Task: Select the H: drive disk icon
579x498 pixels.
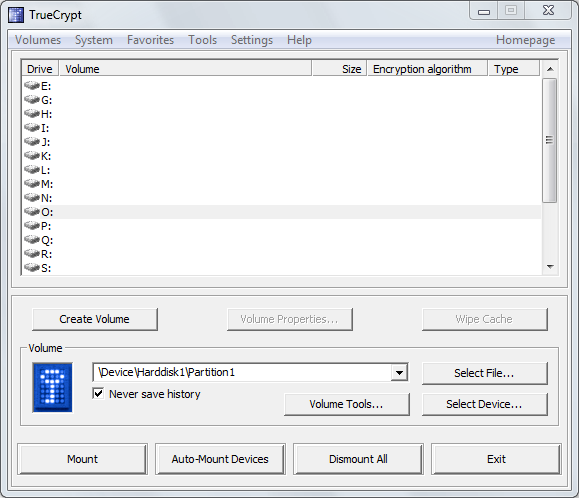Action: (x=32, y=114)
